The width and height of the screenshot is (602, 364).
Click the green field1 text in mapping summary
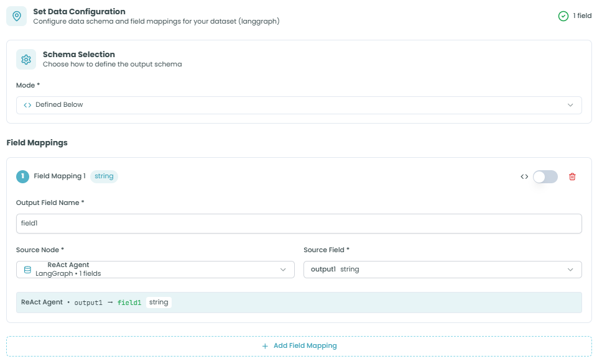point(129,303)
